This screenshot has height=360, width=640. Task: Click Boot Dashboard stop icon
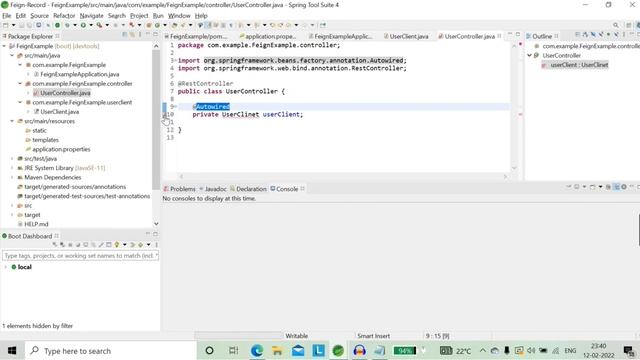point(70,244)
